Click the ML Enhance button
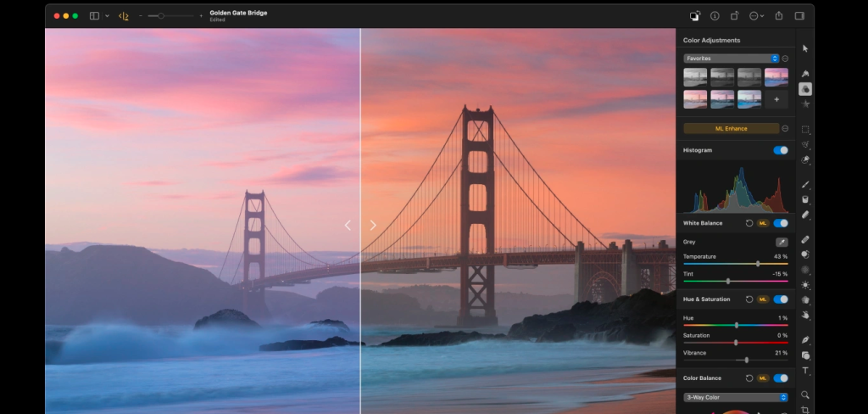Screen dimensions: 868x414 coord(732,129)
